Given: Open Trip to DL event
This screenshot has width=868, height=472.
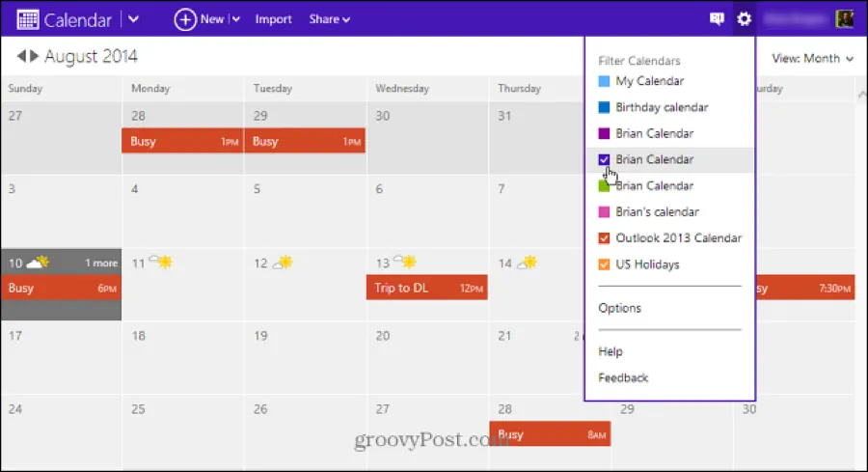Looking at the screenshot, I should click(x=427, y=288).
